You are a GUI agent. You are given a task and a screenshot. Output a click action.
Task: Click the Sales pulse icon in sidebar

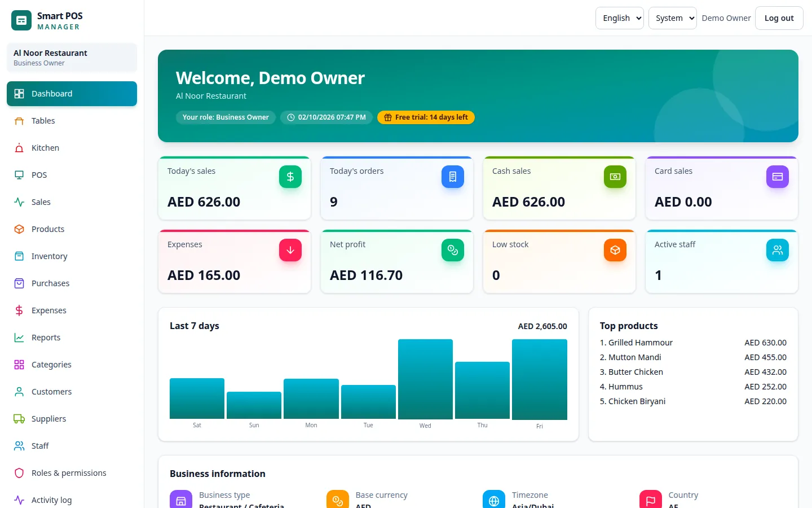coord(19,202)
